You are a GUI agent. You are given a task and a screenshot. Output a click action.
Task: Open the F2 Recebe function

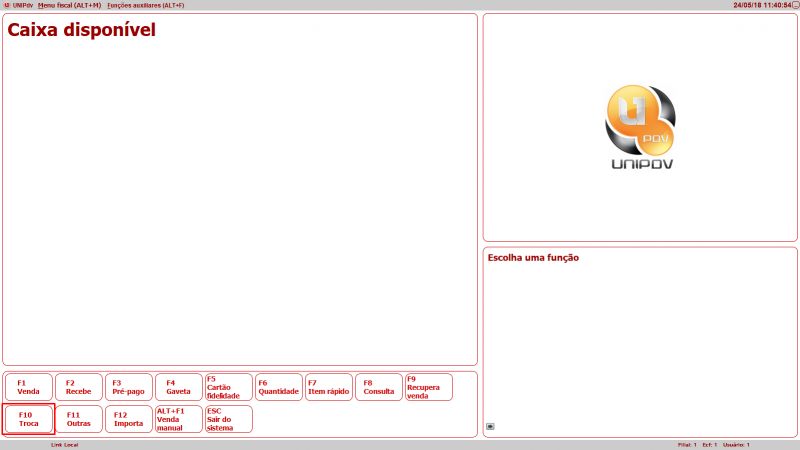pyautogui.click(x=79, y=387)
